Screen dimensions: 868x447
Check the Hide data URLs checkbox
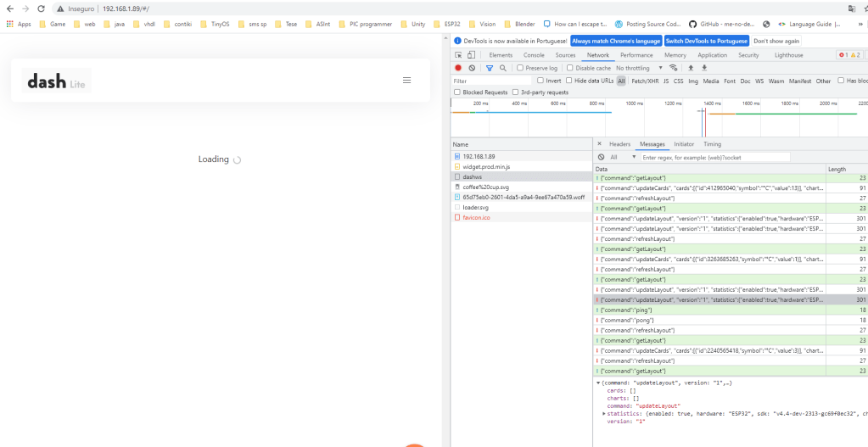coord(569,81)
